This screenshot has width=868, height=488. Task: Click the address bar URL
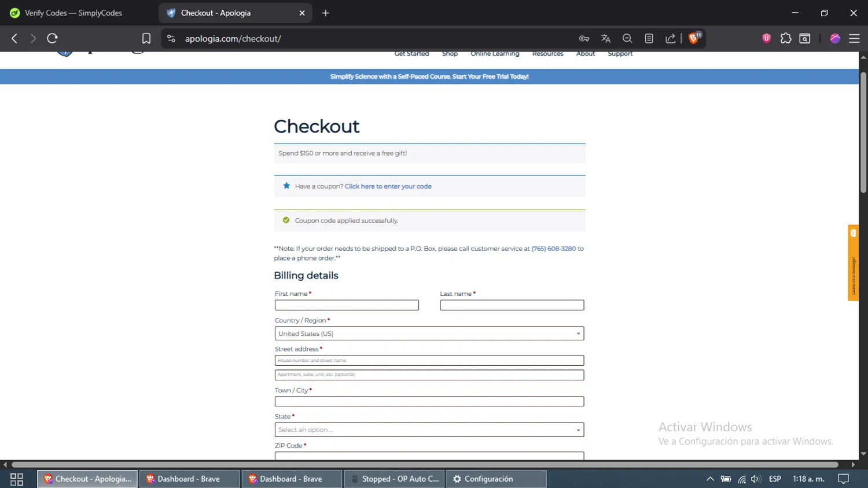coord(233,39)
